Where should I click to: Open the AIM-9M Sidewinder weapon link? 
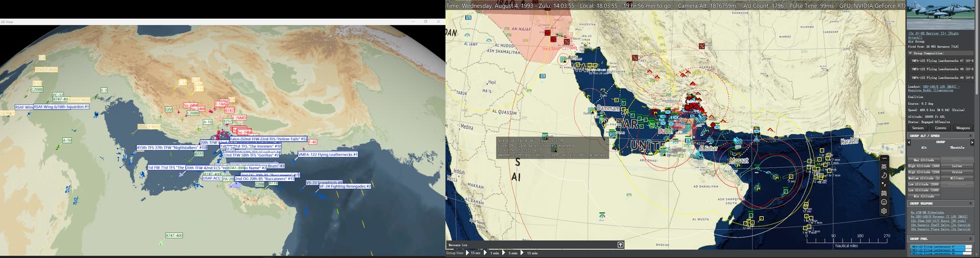point(927,213)
